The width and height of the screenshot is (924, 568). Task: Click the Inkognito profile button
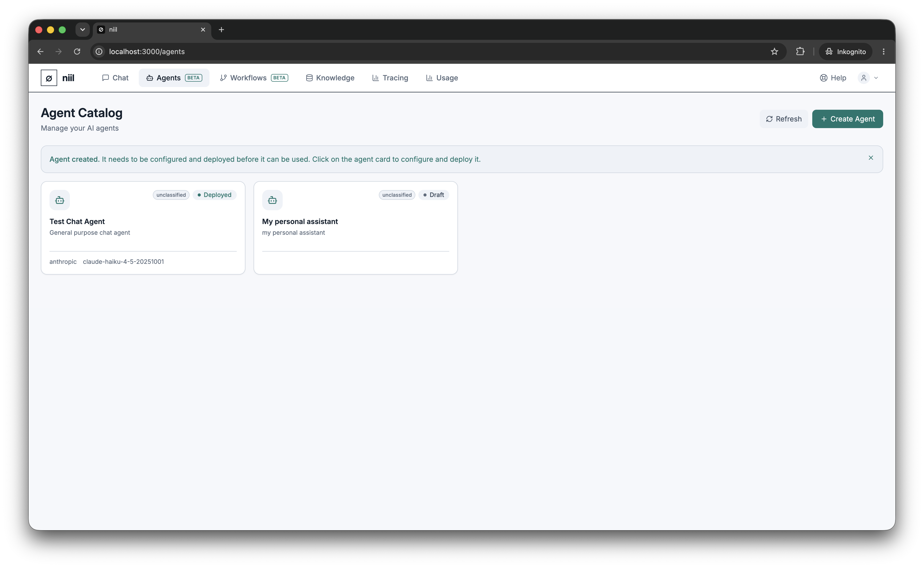tap(845, 52)
